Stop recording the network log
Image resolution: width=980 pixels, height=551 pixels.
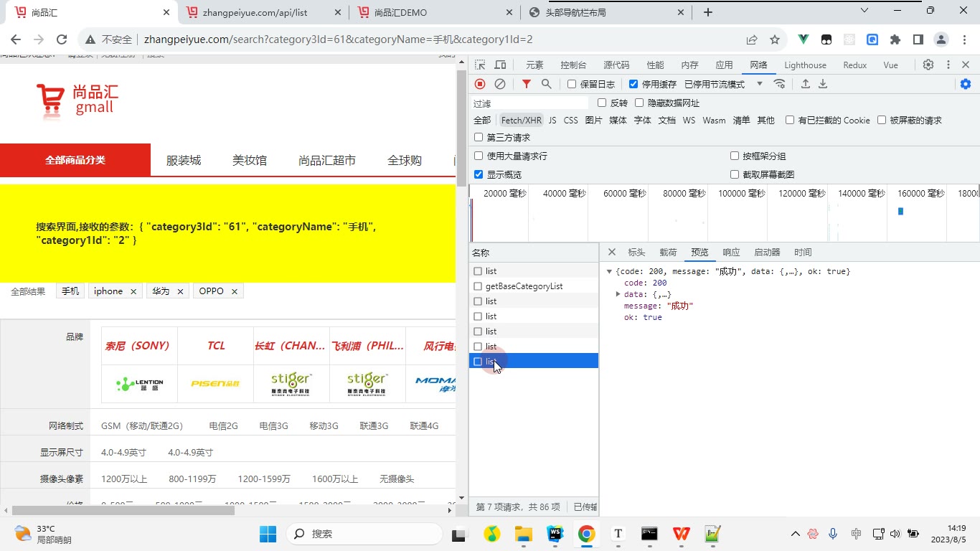(480, 84)
